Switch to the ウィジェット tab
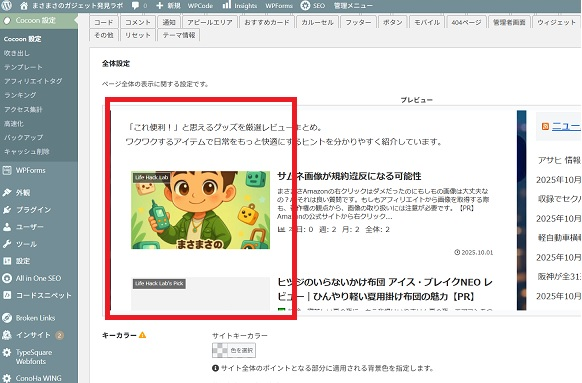582x383 pixels. coord(556,22)
